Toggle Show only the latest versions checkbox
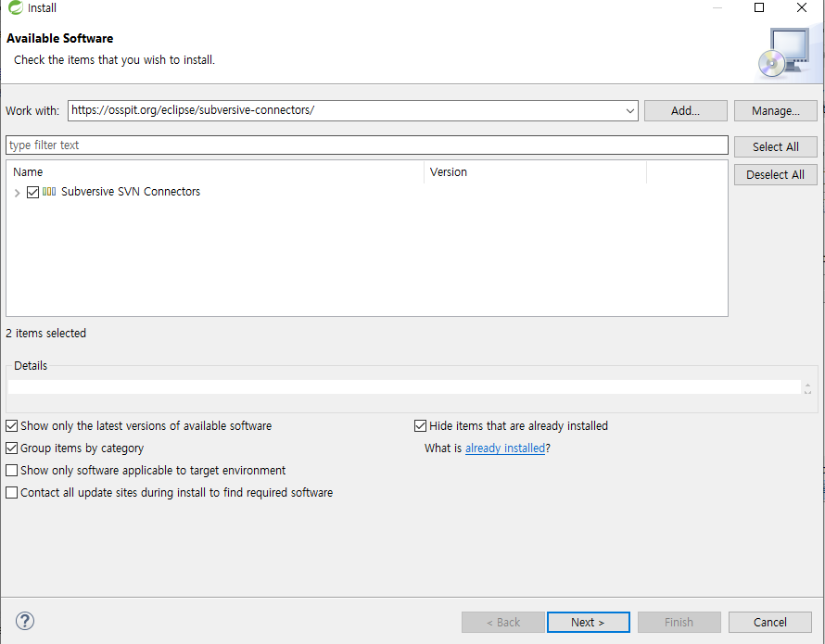This screenshot has width=825, height=644. point(11,425)
